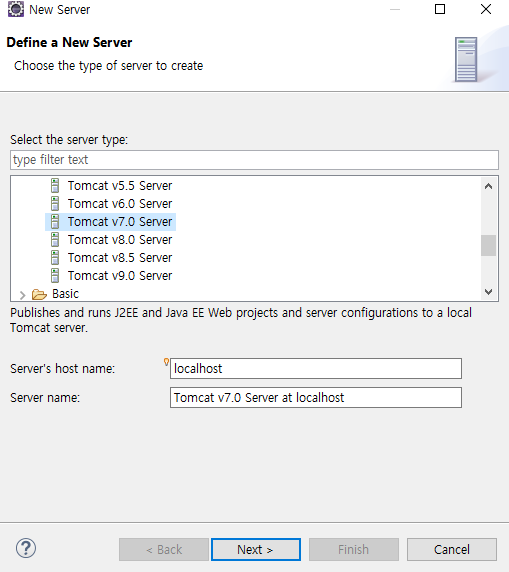Select Tomcat v6.0 Server
Viewport: 509px width, 572px height.
pos(120,204)
